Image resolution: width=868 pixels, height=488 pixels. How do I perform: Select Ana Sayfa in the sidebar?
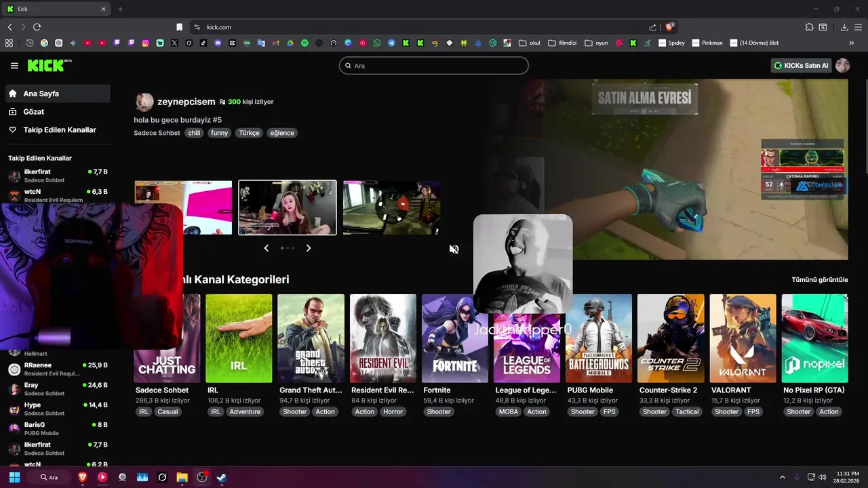58,94
